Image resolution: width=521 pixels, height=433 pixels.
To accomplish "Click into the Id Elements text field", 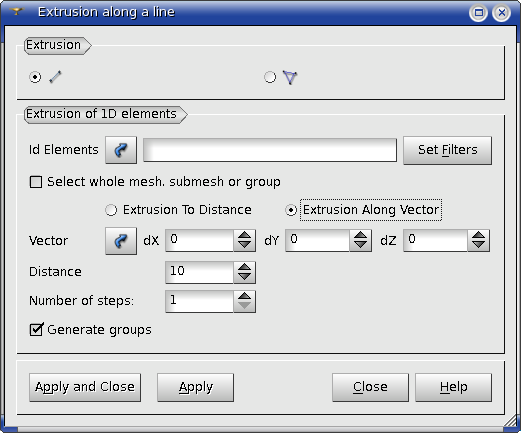I will pos(270,150).
